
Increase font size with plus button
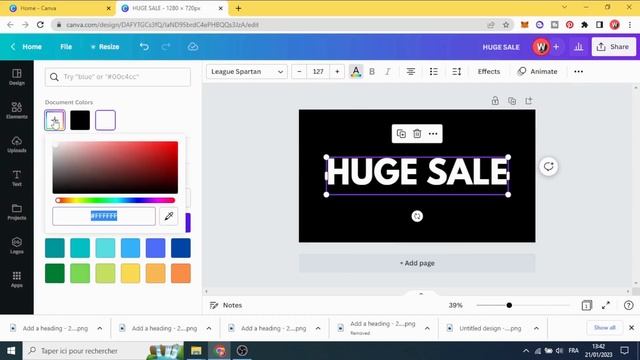[337, 72]
